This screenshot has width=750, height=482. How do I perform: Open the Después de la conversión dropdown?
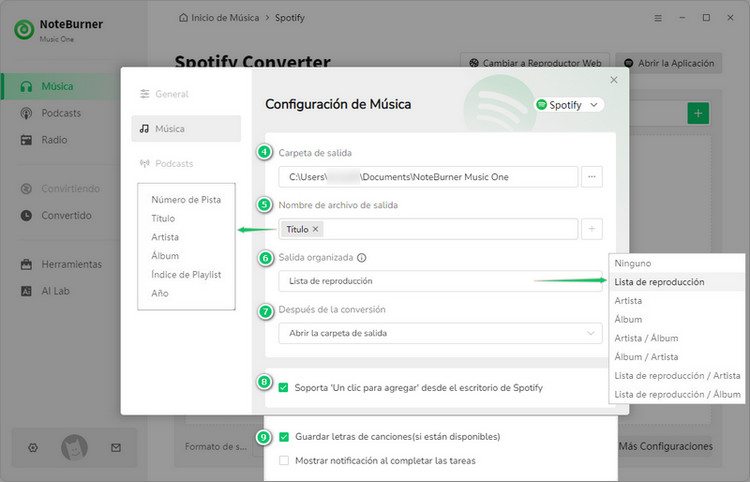click(x=440, y=333)
